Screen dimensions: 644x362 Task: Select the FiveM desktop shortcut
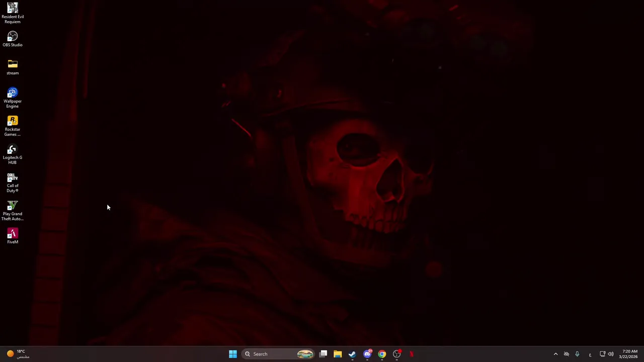click(13, 236)
